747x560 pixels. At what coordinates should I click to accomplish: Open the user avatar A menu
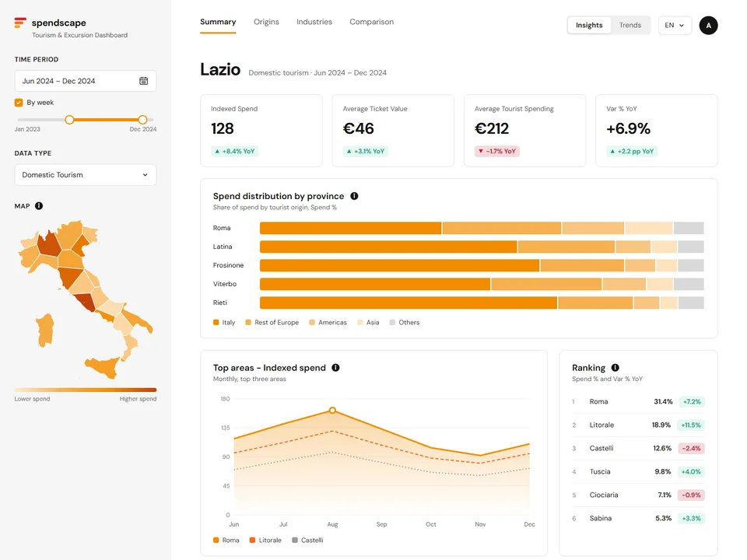(x=708, y=25)
